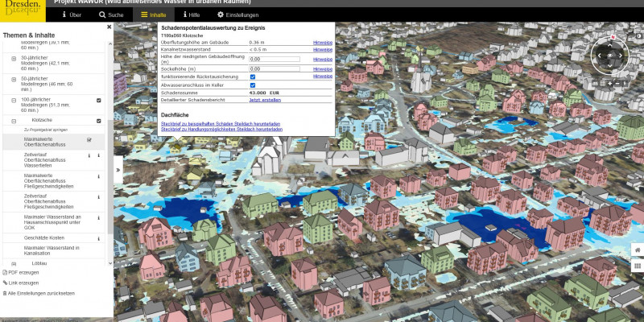Click the grid button below the home icon
The width and height of the screenshot is (644, 322).
coord(638,266)
